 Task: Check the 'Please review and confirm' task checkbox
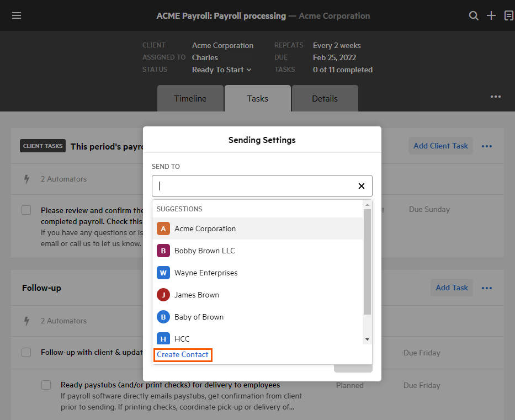click(26, 210)
